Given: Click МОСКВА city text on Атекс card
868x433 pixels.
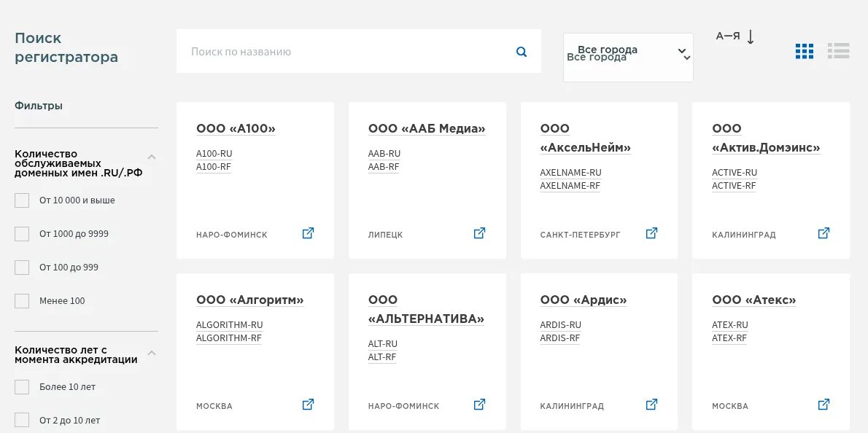Looking at the screenshot, I should tap(730, 407).
